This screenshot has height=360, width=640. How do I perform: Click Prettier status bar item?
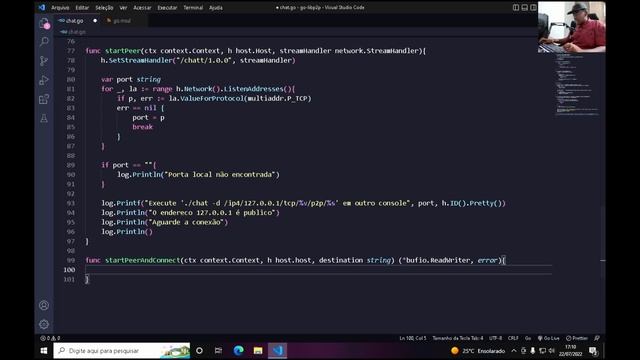(x=577, y=338)
